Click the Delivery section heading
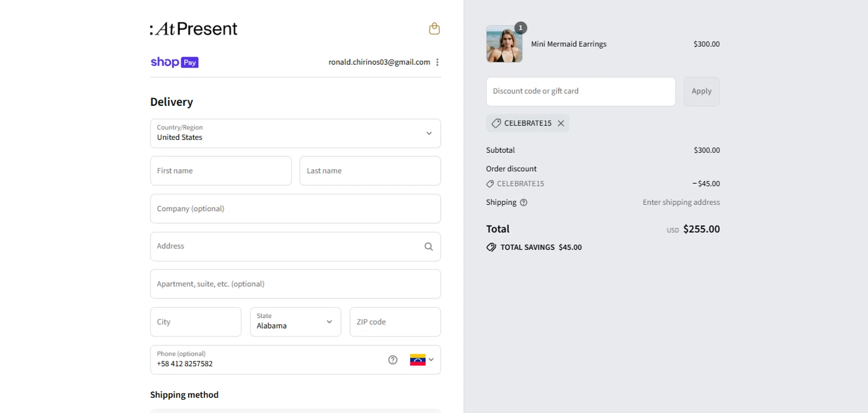This screenshot has width=868, height=413. click(171, 102)
